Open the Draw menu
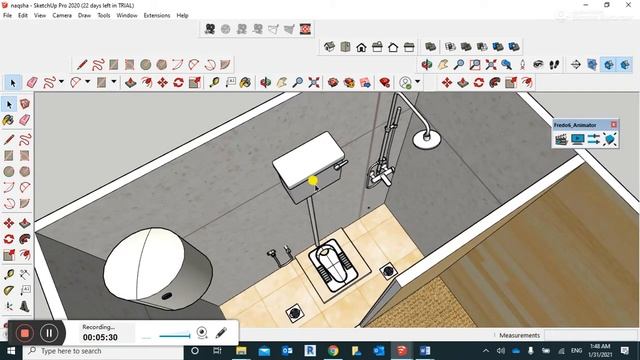640x360 pixels. [x=84, y=15]
